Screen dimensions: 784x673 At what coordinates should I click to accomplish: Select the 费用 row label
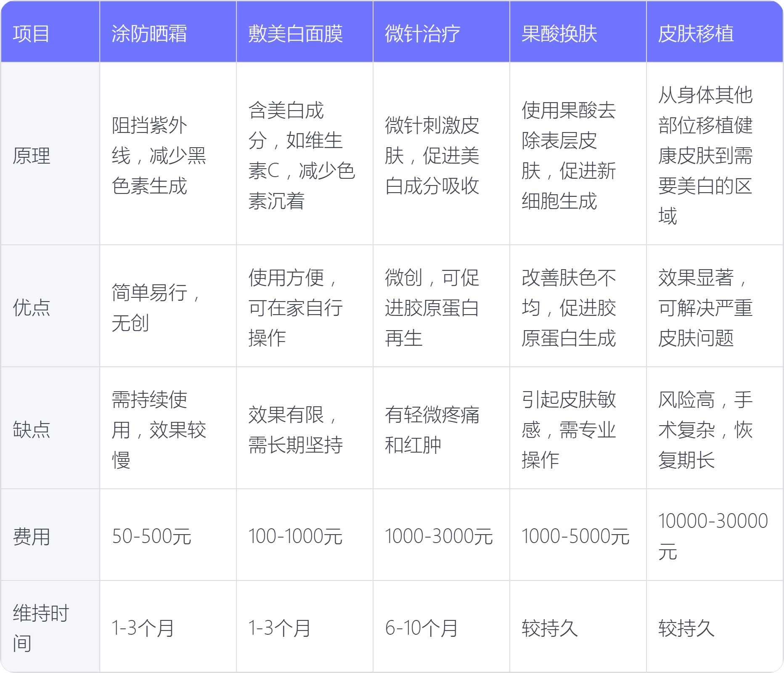pos(32,537)
